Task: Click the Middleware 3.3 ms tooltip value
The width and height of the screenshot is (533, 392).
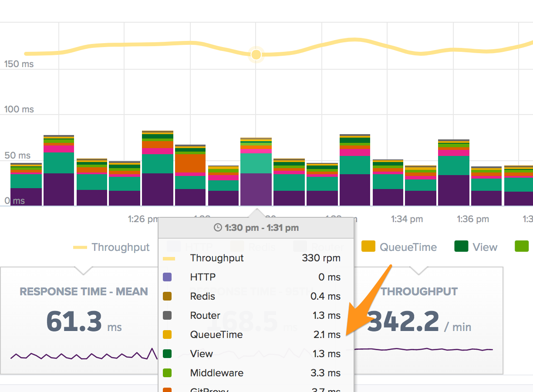Action: click(326, 373)
